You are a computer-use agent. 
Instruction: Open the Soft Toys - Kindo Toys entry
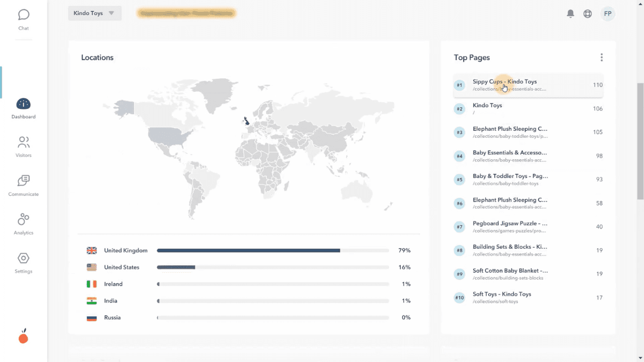click(528, 298)
